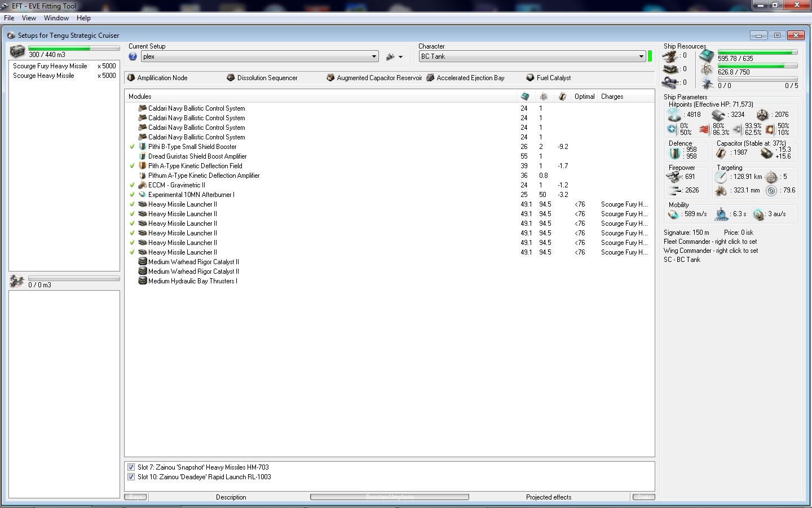Image resolution: width=812 pixels, height=508 pixels.
Task: Click the turret hardpoints icon in Ship Resources
Action: 670,55
